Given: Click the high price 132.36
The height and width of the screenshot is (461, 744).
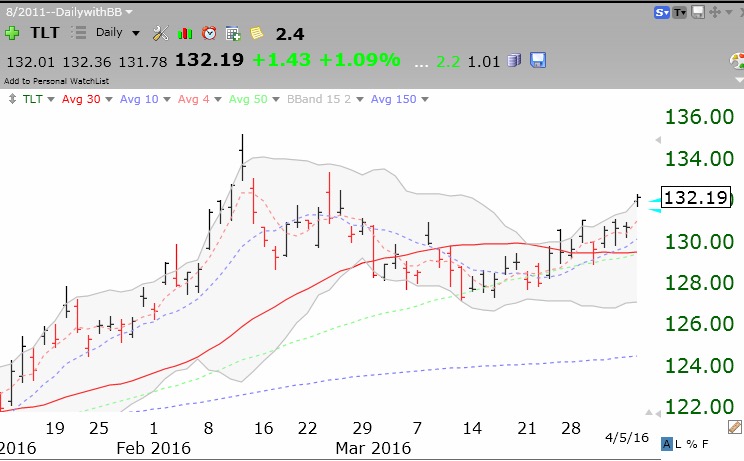Looking at the screenshot, I should point(87,62).
